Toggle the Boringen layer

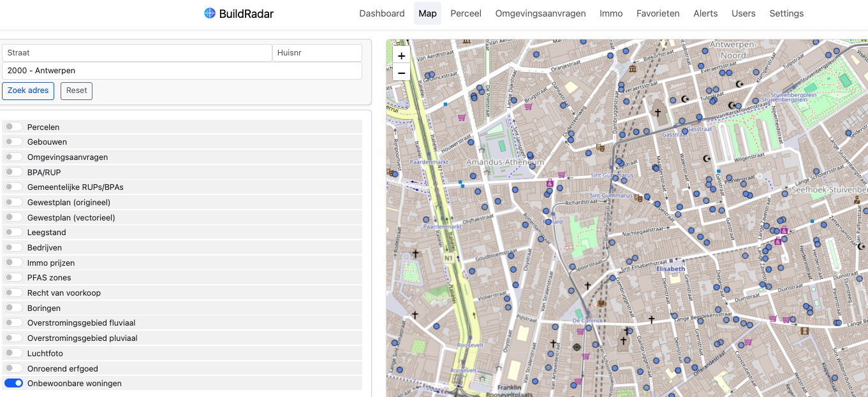coord(13,308)
